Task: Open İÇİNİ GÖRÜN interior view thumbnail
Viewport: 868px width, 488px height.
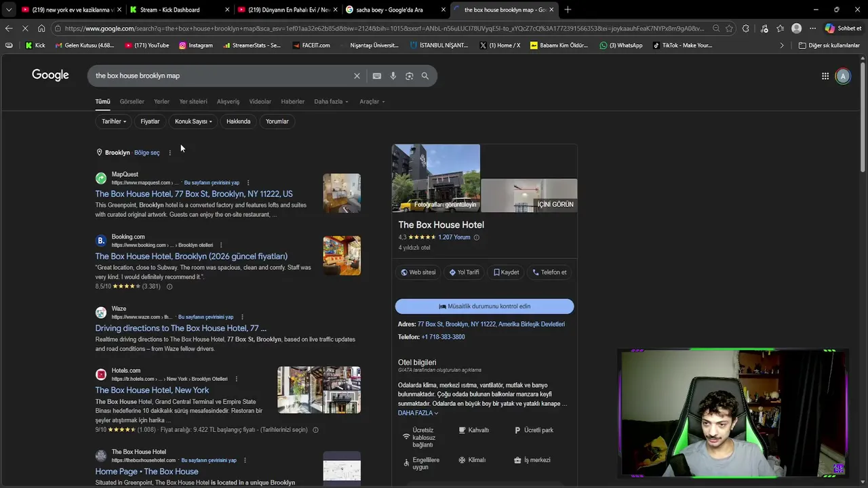Action: click(x=530, y=195)
